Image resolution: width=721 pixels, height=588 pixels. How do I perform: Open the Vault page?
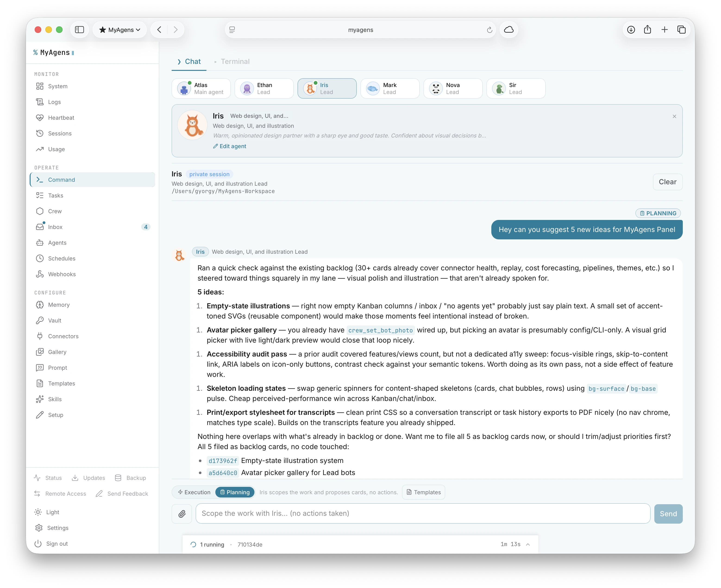coord(92,320)
